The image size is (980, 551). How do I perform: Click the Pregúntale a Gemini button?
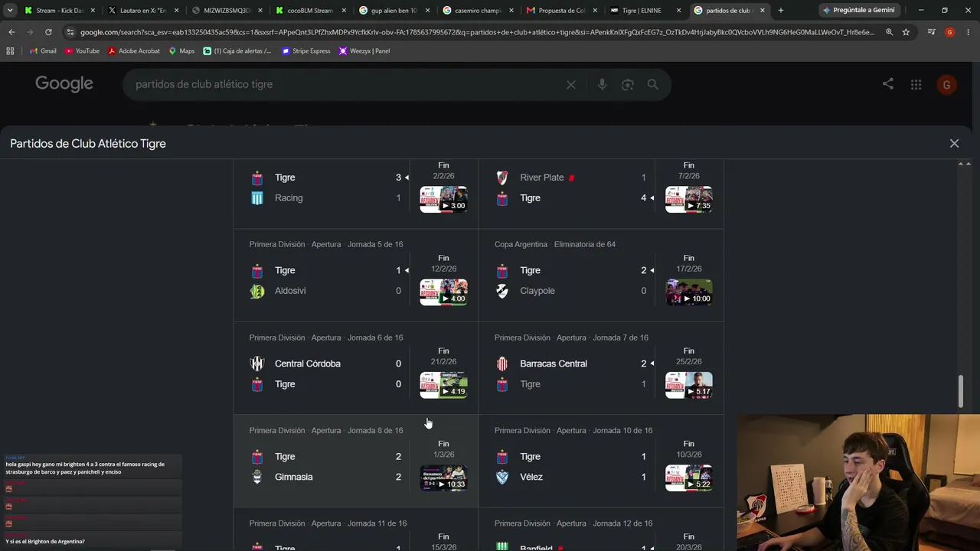(x=858, y=11)
